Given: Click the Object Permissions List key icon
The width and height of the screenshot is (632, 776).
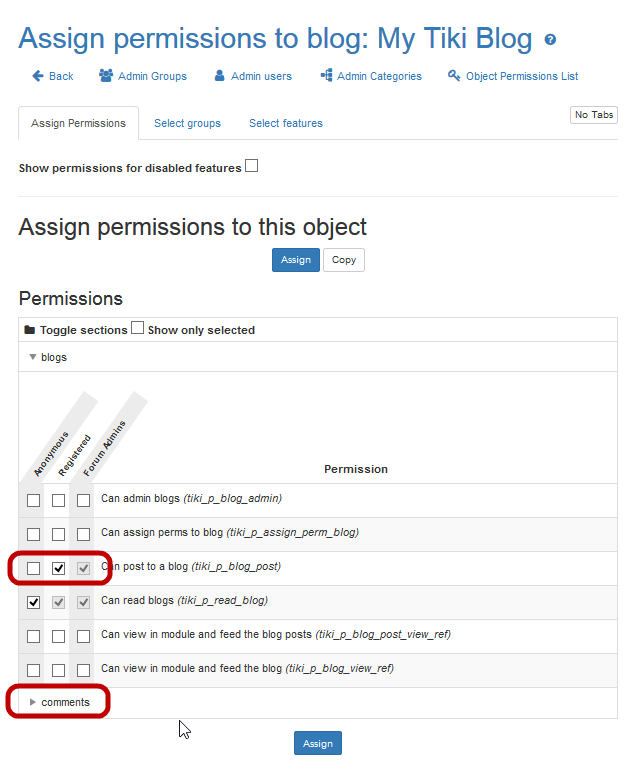Looking at the screenshot, I should (x=455, y=76).
